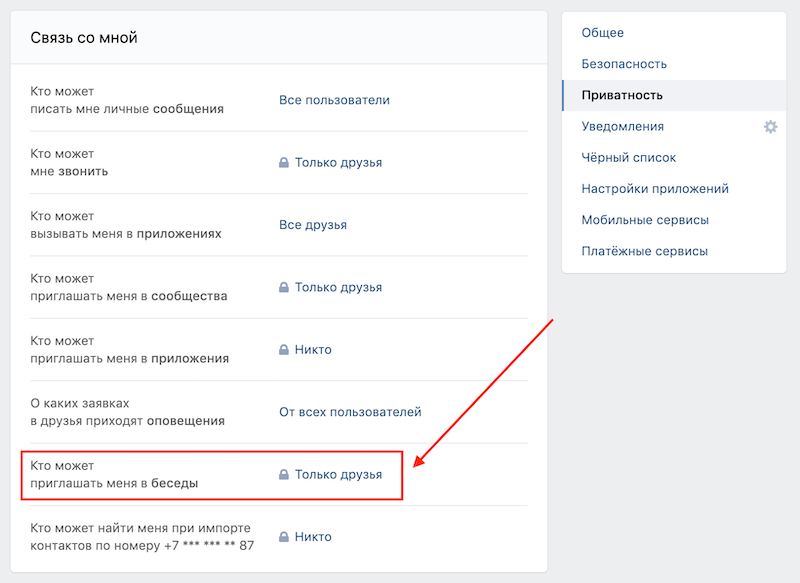Go to Безопасность settings
Viewport: 800px width, 583px height.
(x=624, y=64)
